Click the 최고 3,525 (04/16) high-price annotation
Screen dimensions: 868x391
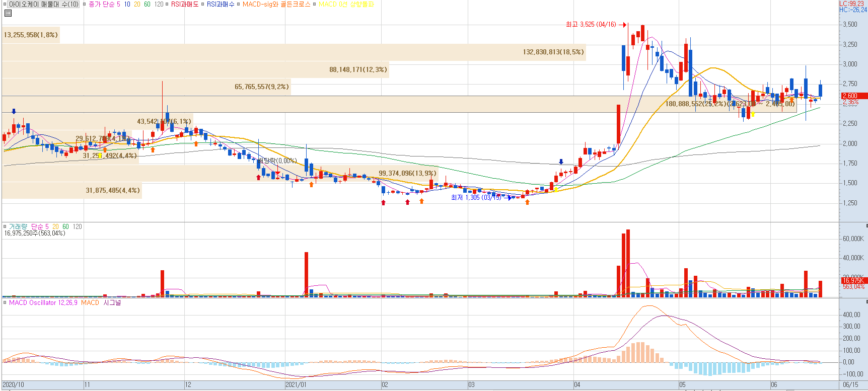591,24
